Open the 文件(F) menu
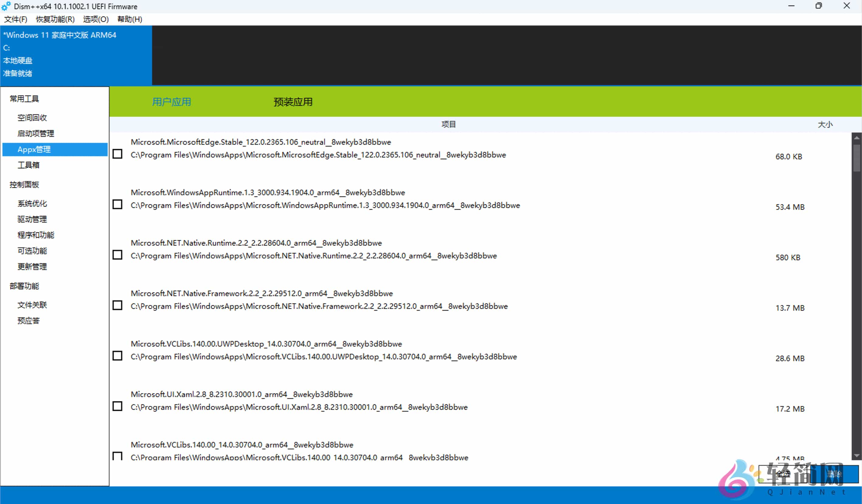Viewport: 862px width, 504px height. click(x=16, y=19)
